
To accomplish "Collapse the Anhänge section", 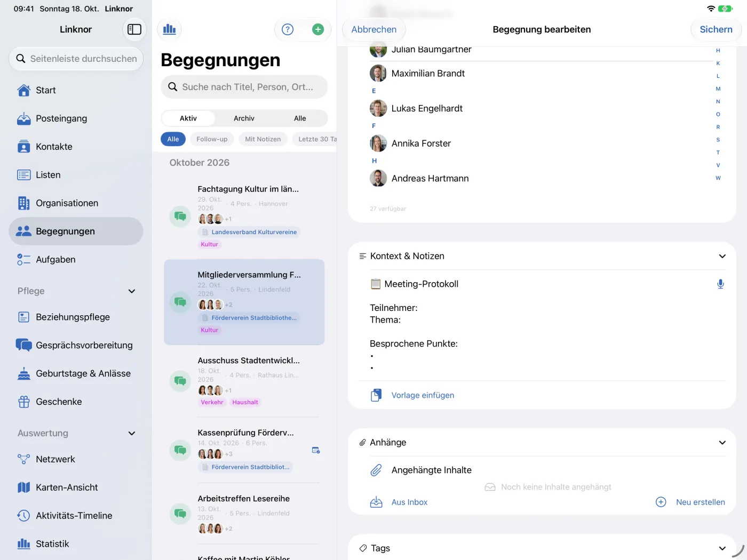I will tap(722, 443).
